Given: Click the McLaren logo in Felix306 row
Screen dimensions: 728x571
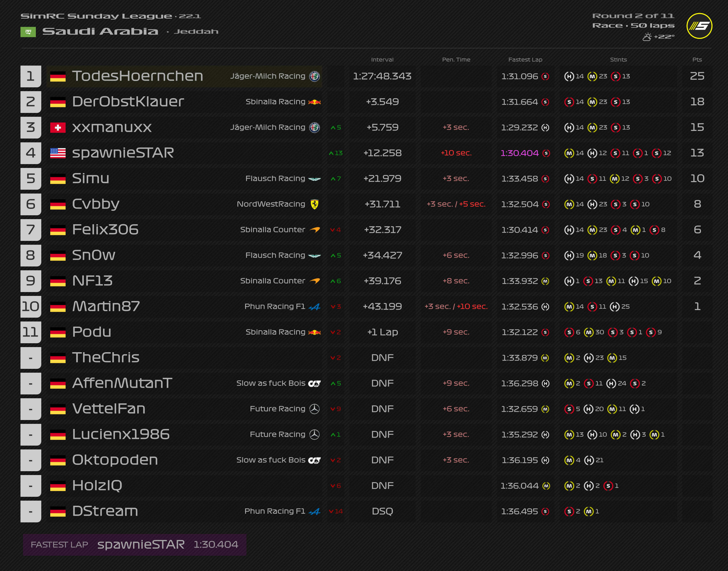Looking at the screenshot, I should (x=314, y=230).
